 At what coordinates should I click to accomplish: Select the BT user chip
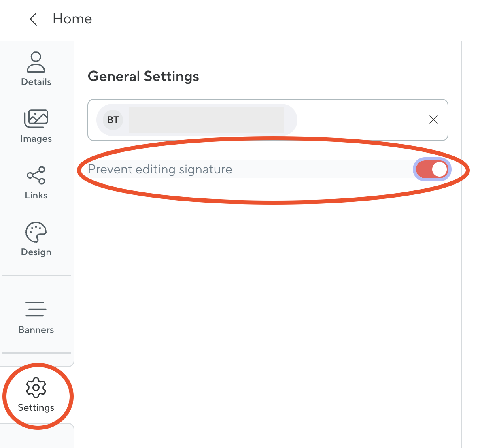coord(197,120)
